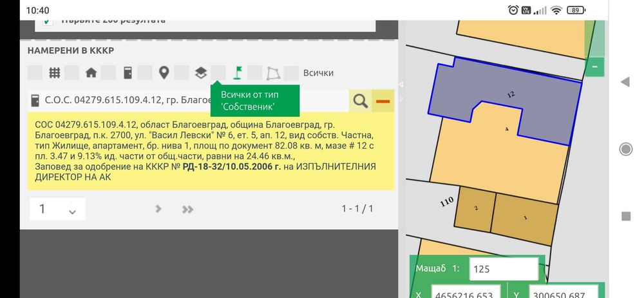Click the bold order РД-18-32/10.05.2006 г. text

[232, 166]
